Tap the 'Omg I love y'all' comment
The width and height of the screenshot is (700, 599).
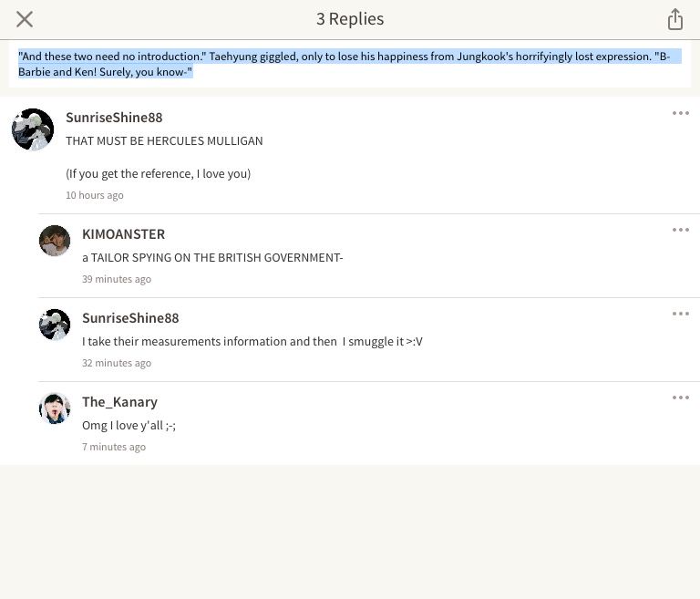[129, 425]
